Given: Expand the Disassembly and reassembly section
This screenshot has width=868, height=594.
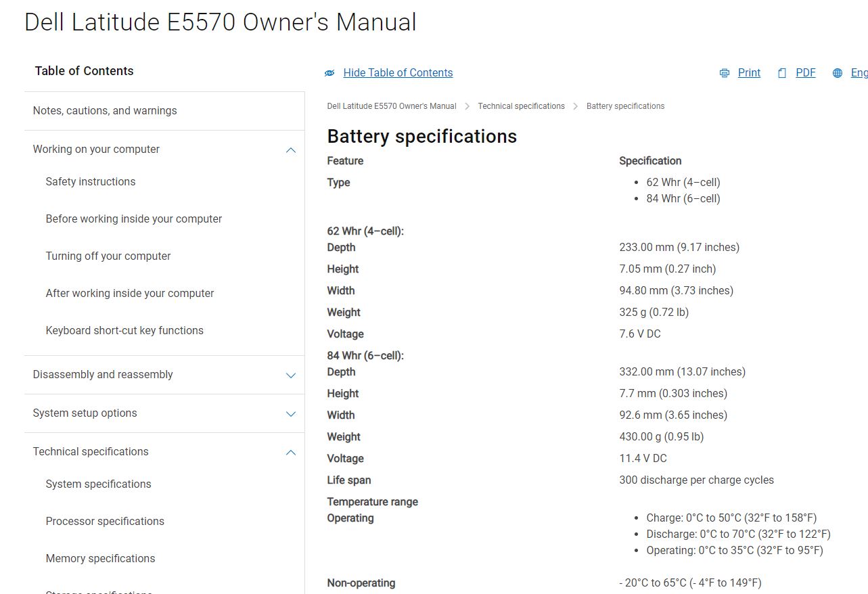Looking at the screenshot, I should [x=291, y=375].
